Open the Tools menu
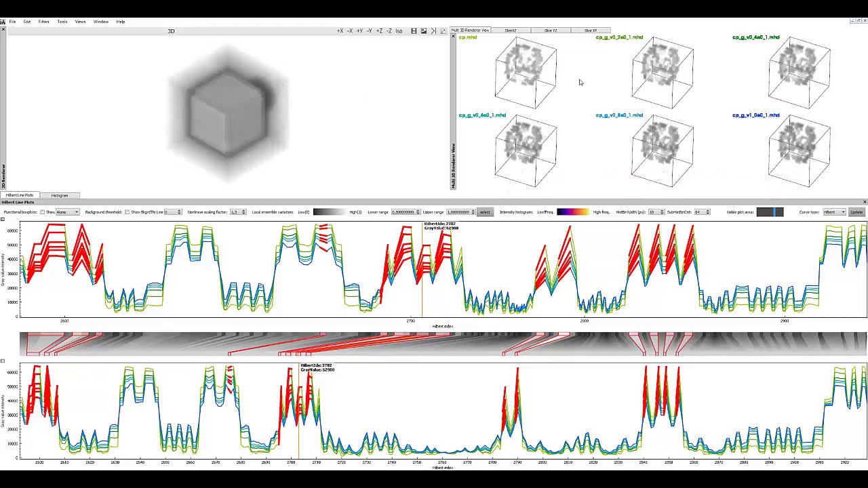The image size is (868, 488). point(62,22)
